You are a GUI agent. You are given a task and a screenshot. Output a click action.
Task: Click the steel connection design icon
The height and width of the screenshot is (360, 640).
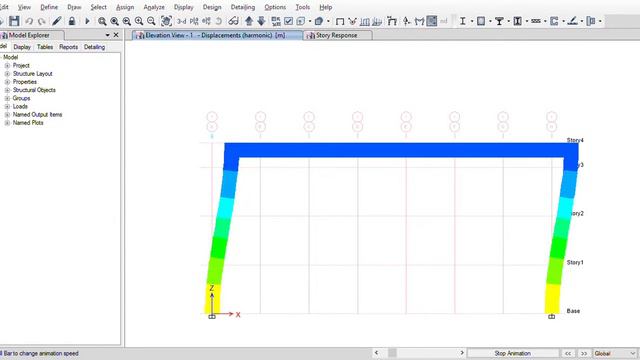coord(591,21)
